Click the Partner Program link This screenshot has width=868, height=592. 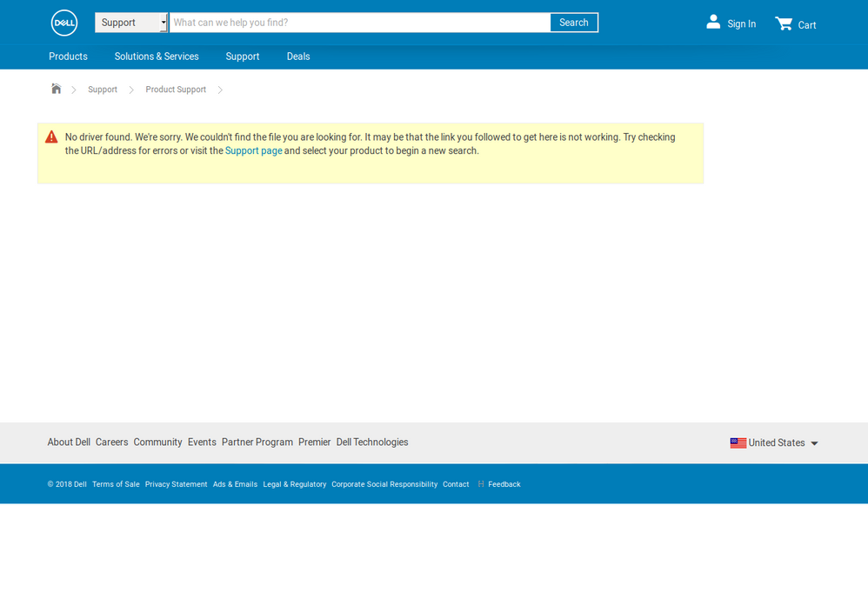click(x=257, y=442)
